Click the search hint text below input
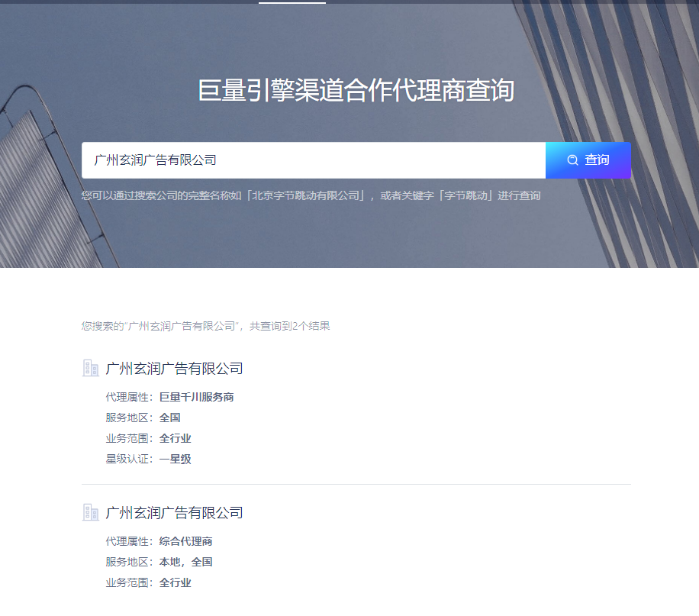 (311, 195)
